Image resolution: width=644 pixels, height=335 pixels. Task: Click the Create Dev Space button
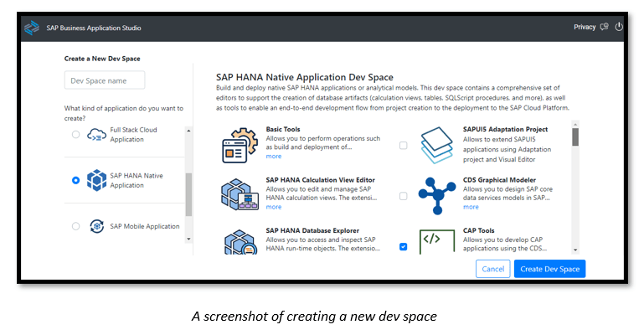tap(549, 269)
